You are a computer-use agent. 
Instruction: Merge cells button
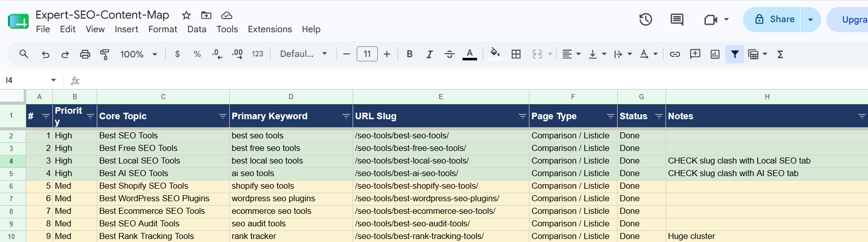pos(538,54)
